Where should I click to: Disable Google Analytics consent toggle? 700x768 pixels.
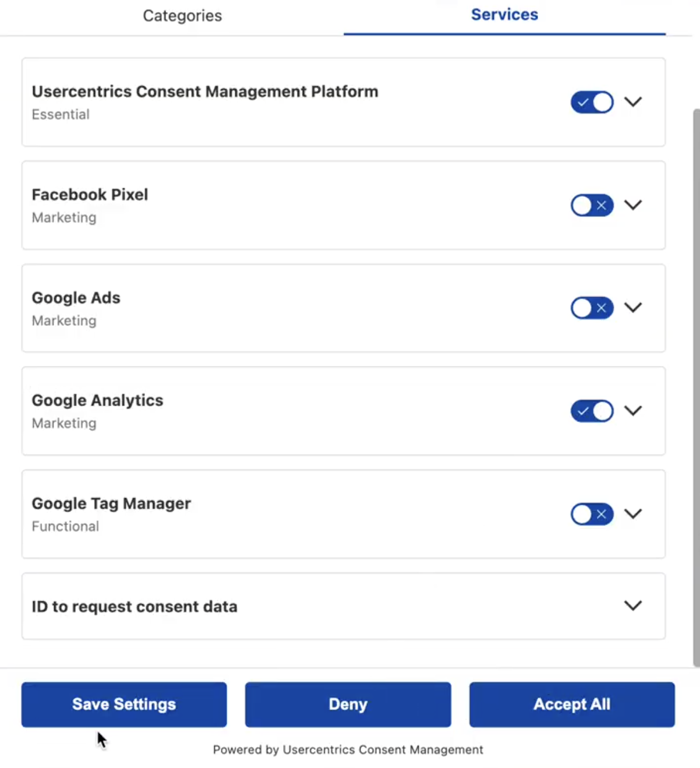(x=592, y=411)
